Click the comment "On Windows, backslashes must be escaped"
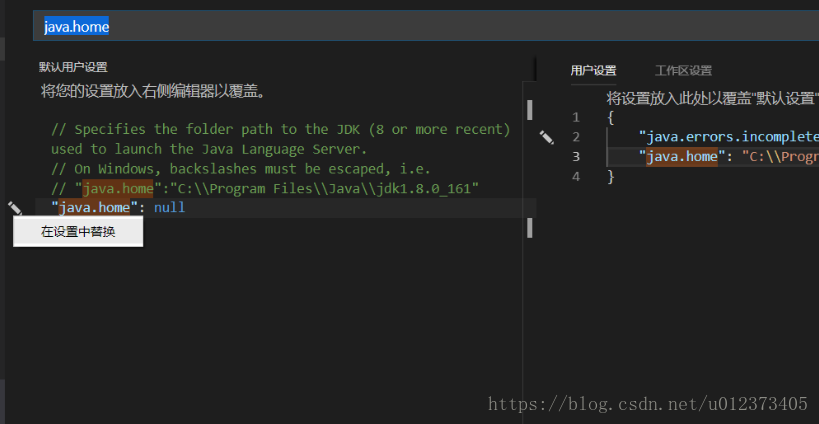 point(241,169)
